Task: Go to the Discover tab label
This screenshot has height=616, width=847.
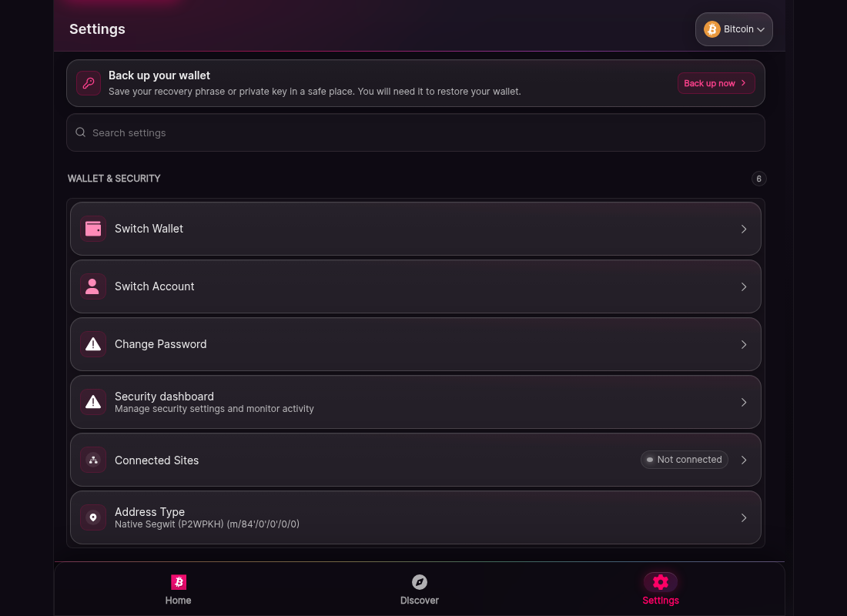Action: click(420, 601)
